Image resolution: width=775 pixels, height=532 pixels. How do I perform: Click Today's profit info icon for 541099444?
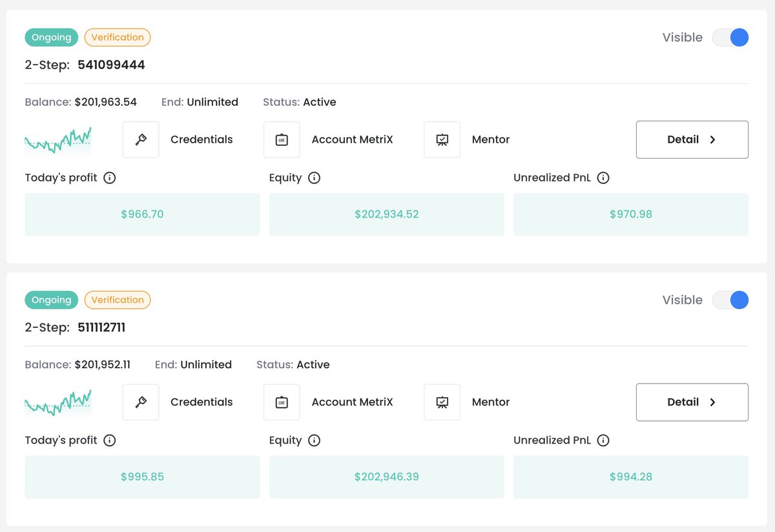[110, 178]
